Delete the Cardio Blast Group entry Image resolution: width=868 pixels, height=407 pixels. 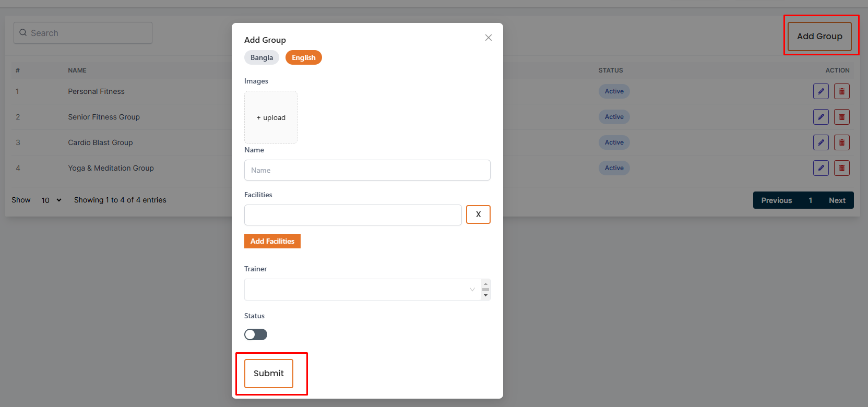[841, 142]
